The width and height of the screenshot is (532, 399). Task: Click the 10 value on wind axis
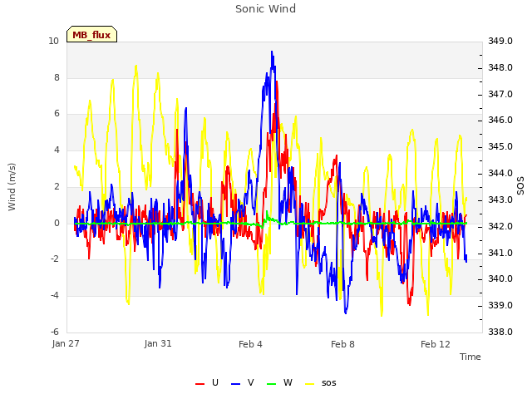tap(53, 41)
